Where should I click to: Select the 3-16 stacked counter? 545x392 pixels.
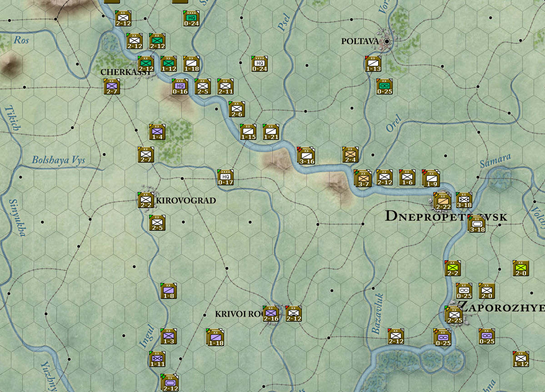click(306, 155)
